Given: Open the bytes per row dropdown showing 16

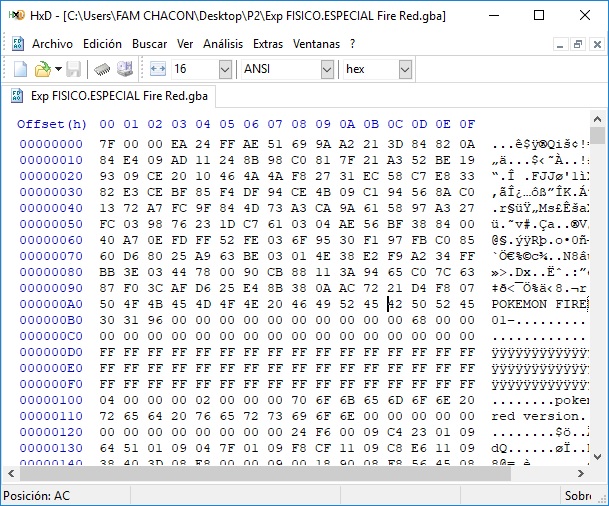Looking at the screenshot, I should tap(224, 69).
